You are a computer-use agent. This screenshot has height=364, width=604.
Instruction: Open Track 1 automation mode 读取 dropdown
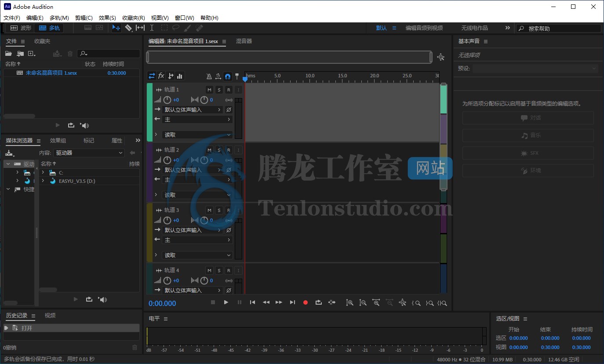[197, 135]
